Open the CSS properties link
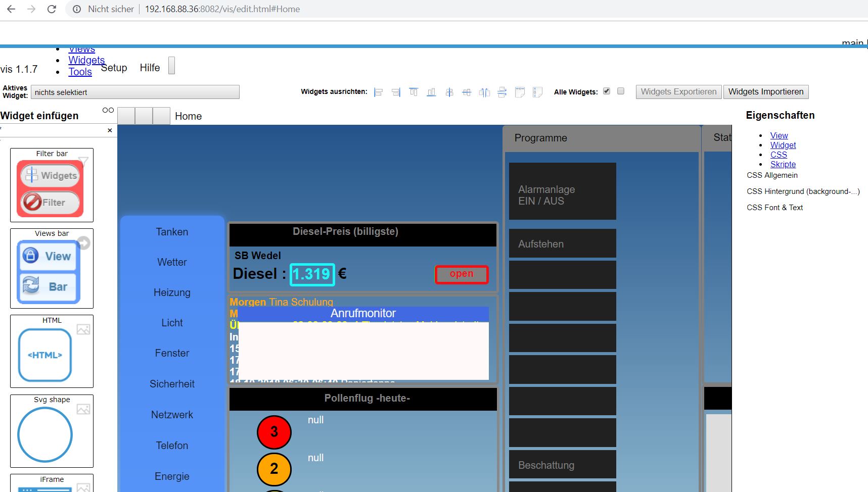Viewport: 868px width, 492px height. pyautogui.click(x=779, y=155)
